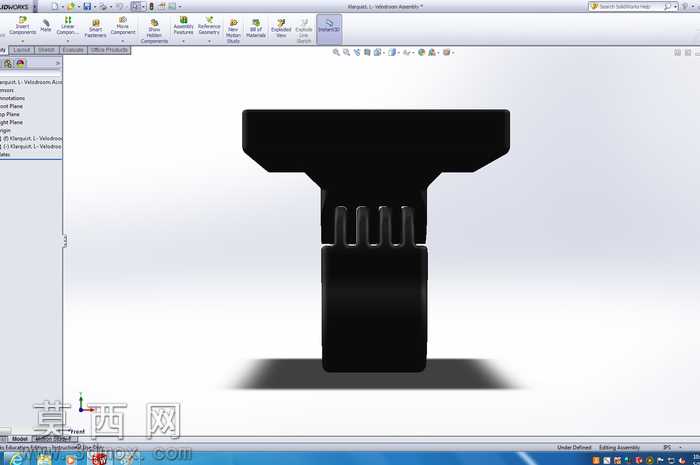The image size is (700, 465).
Task: Open the help question-mark menu
Action: [x=684, y=6]
